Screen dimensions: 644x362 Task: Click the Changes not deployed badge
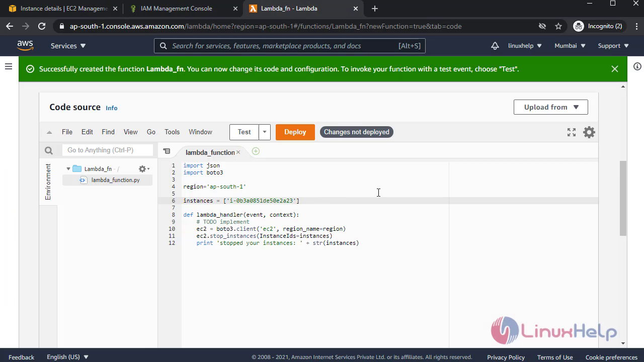357,132
